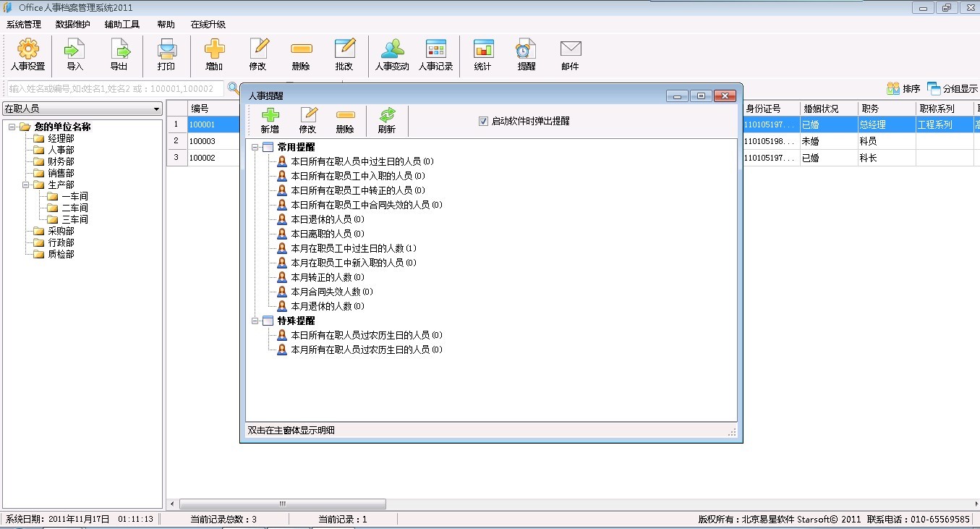
Task: Collapse the 特殊提醒 tree group
Action: coord(255,321)
